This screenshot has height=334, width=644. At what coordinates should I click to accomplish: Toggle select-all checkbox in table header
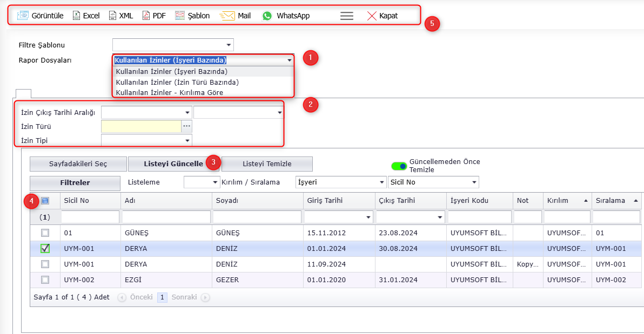pos(45,201)
